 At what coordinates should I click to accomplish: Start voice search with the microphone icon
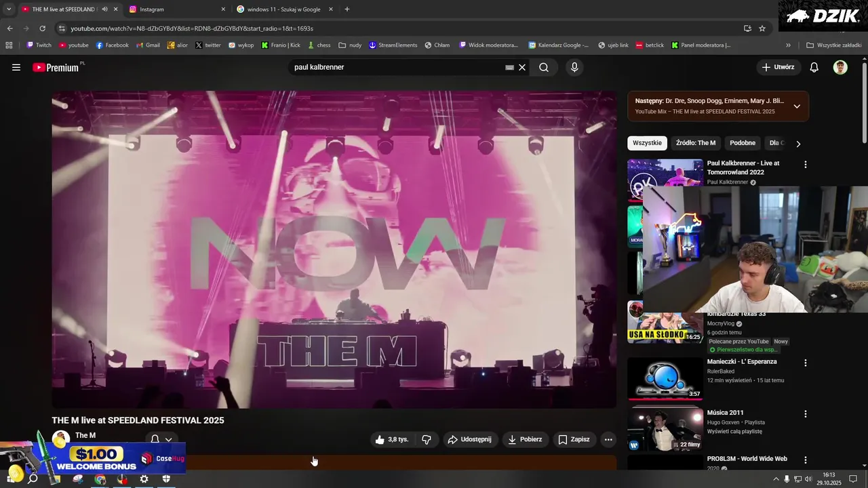(574, 67)
